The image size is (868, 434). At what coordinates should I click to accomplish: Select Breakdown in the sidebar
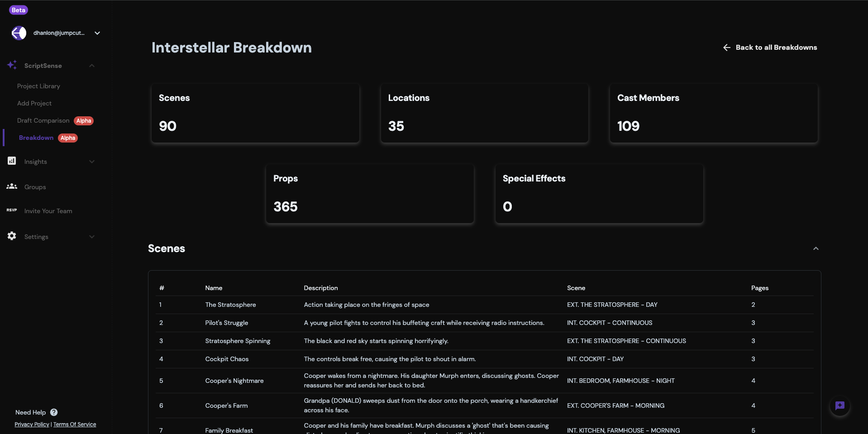pyautogui.click(x=36, y=138)
